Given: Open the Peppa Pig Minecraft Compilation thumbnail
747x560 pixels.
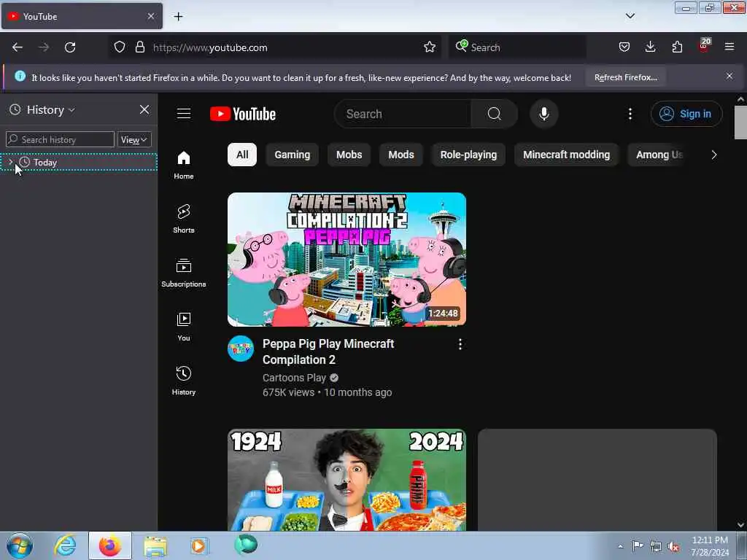Looking at the screenshot, I should (347, 260).
